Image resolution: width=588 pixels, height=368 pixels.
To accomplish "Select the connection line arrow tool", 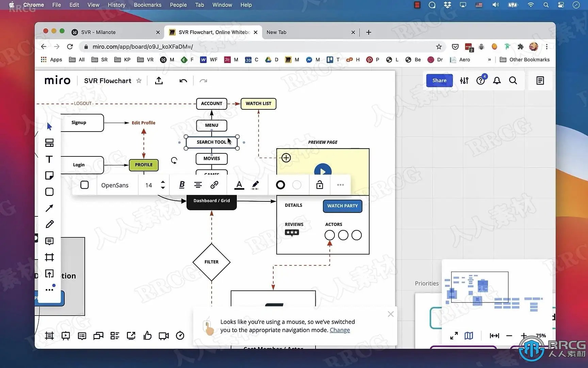I will (49, 208).
